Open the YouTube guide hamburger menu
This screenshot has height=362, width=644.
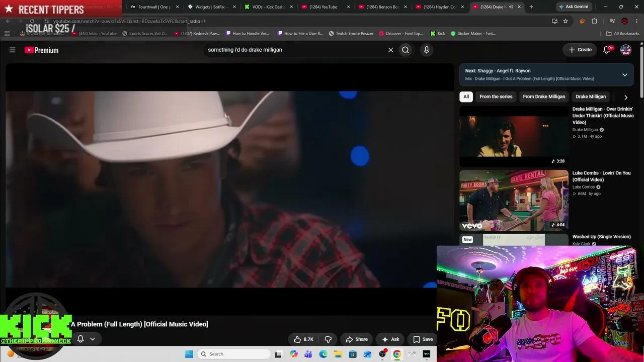(x=13, y=50)
